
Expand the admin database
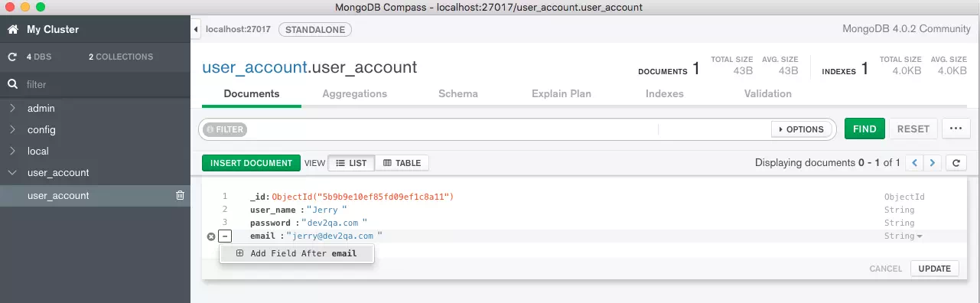click(x=12, y=109)
